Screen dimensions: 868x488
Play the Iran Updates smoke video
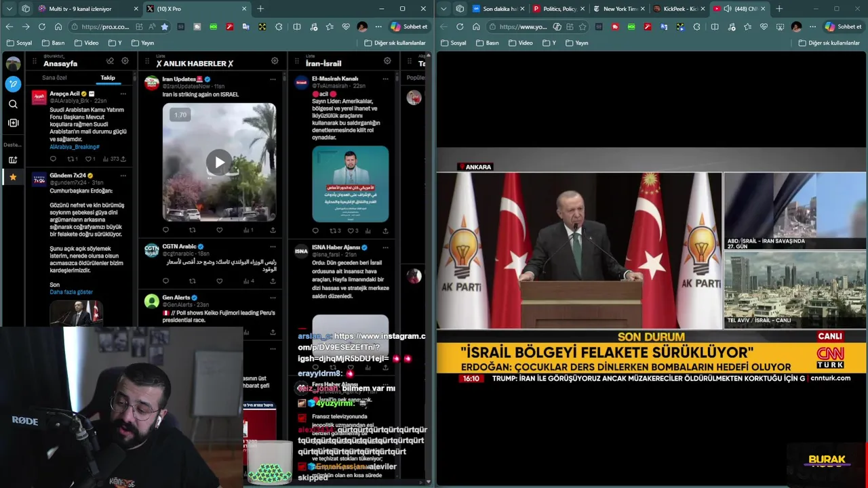(219, 162)
